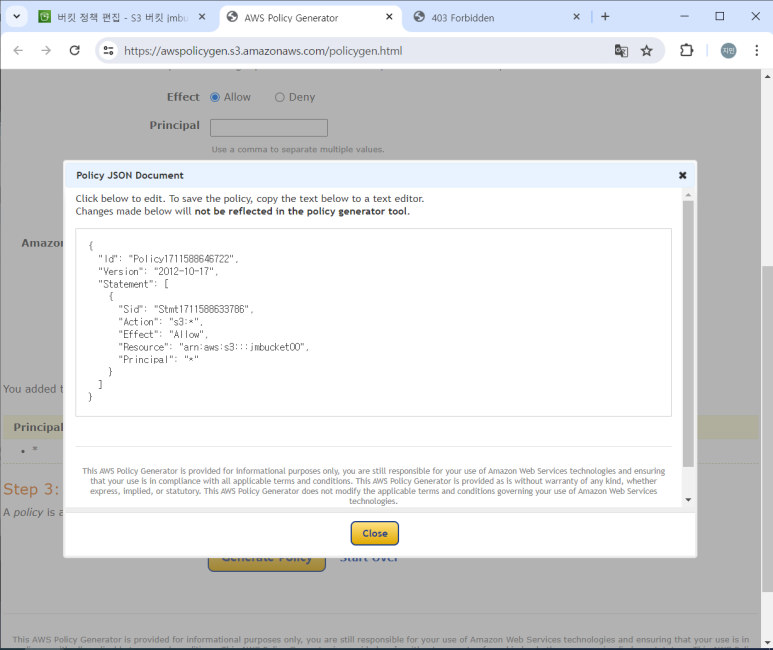
Task: Click the "Statement": [ line
Action: [x=133, y=284]
